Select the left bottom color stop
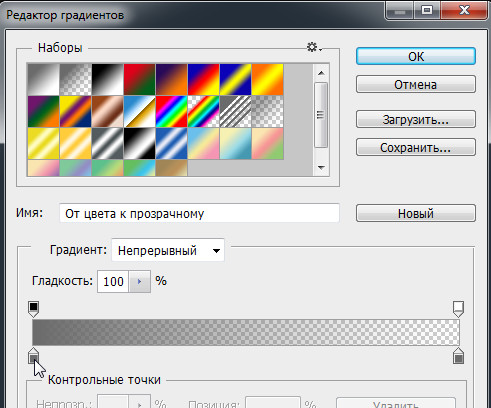 (x=33, y=356)
